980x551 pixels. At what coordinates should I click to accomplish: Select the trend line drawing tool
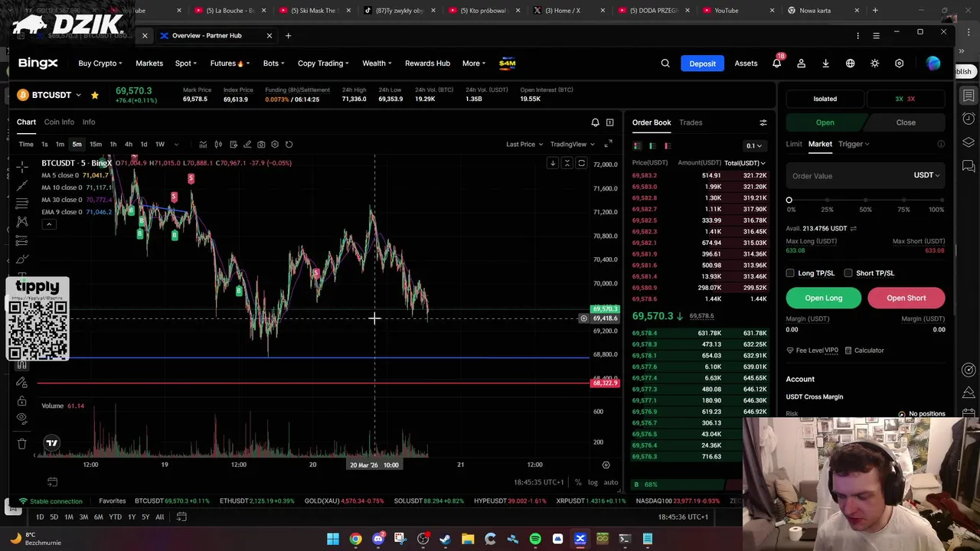pos(21,184)
